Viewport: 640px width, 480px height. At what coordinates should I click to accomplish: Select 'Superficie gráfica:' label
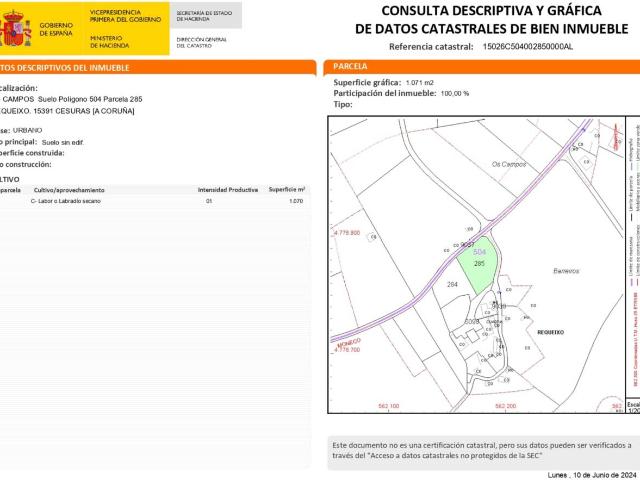tap(367, 82)
